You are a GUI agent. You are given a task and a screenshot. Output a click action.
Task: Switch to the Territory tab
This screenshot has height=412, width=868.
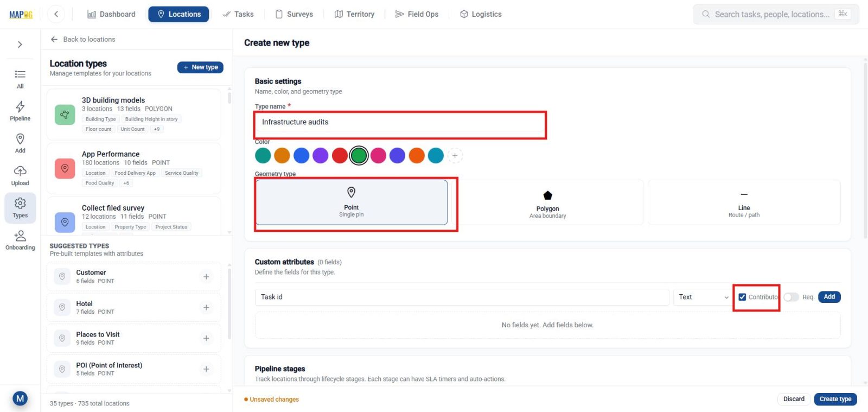[x=354, y=14]
